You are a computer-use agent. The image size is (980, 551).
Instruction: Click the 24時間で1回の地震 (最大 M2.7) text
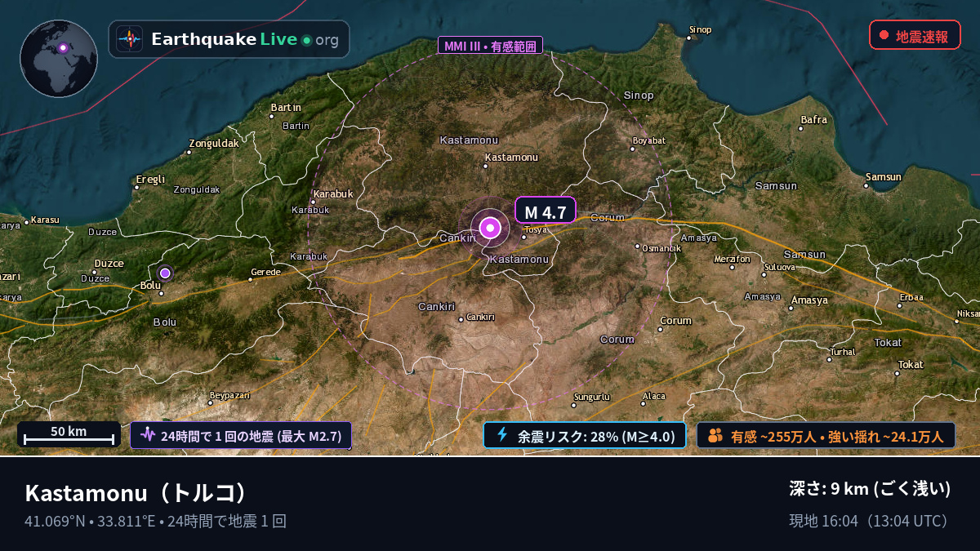251,436
